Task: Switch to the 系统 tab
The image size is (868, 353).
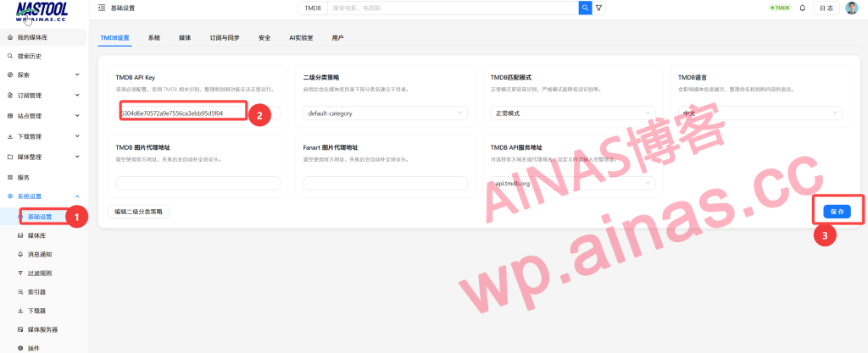Action: coord(154,37)
